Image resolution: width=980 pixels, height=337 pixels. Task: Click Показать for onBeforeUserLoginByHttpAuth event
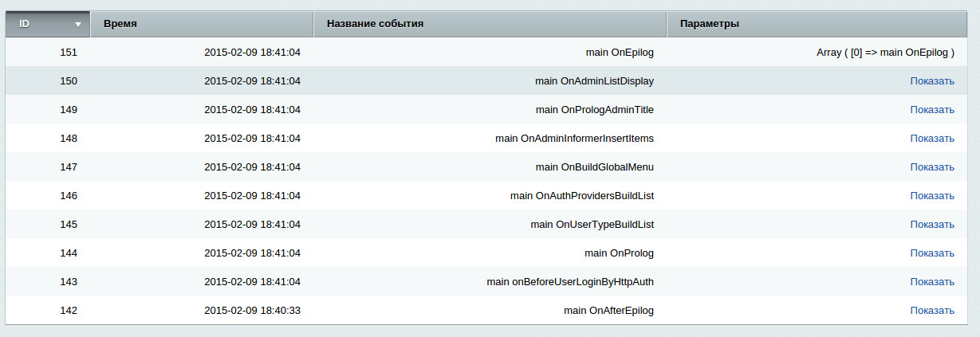931,282
